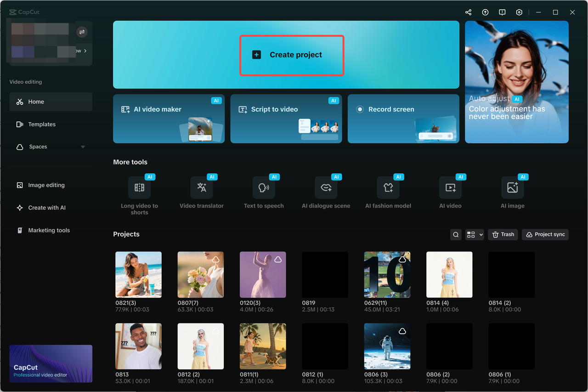Viewport: 588px width, 392px height.
Task: Open the 0629(11) project thumbnail
Action: [387, 274]
